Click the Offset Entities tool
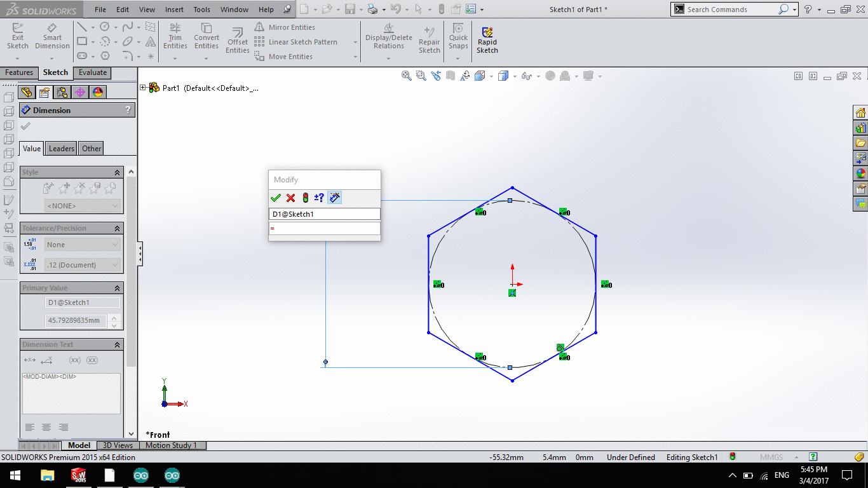This screenshot has width=868, height=488. click(x=238, y=41)
